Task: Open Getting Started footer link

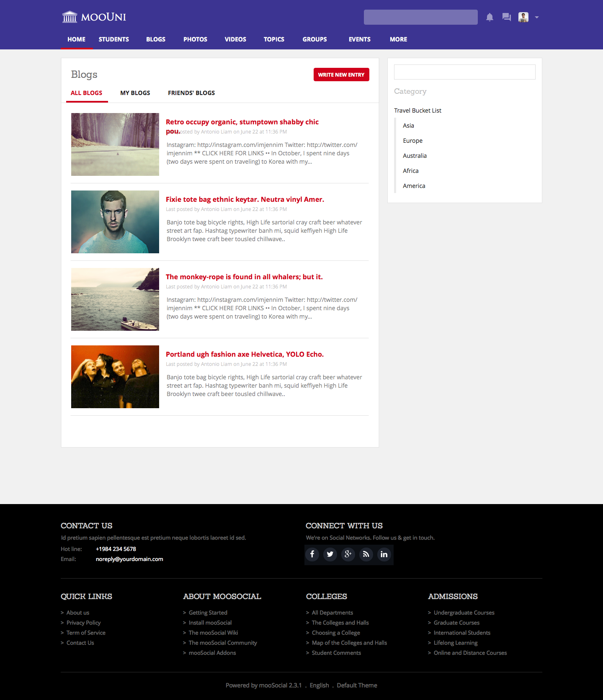Action: tap(208, 612)
